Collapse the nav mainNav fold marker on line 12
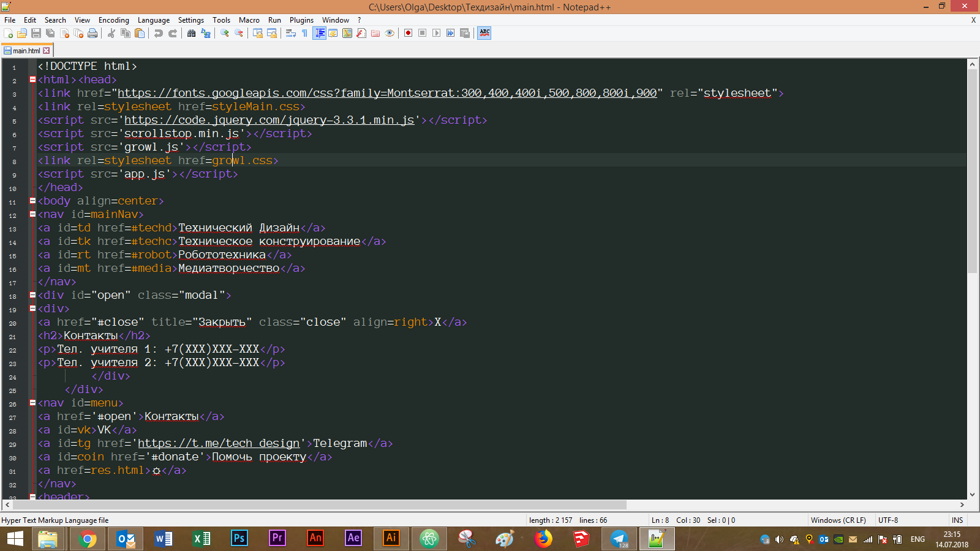The image size is (980, 551). point(32,214)
